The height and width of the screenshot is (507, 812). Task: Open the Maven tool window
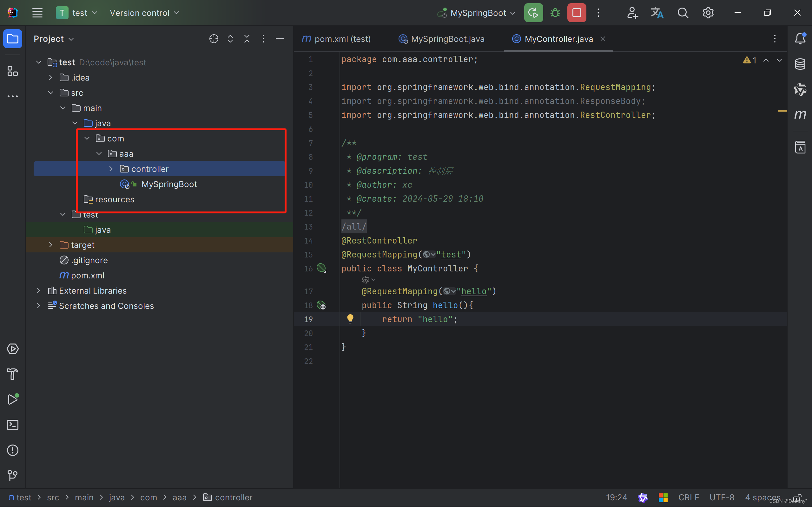point(800,115)
